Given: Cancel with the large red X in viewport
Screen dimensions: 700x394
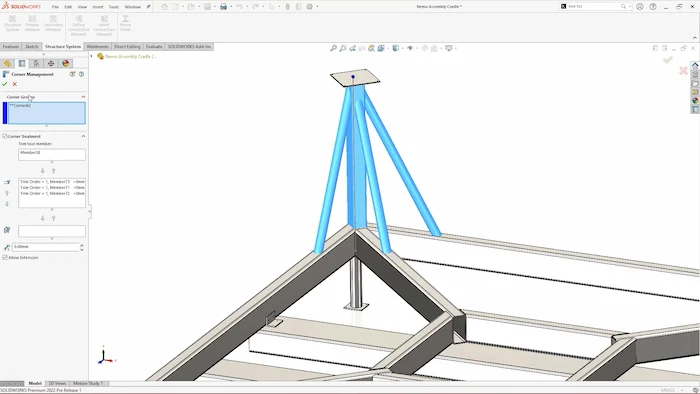Looking at the screenshot, I should [683, 71].
